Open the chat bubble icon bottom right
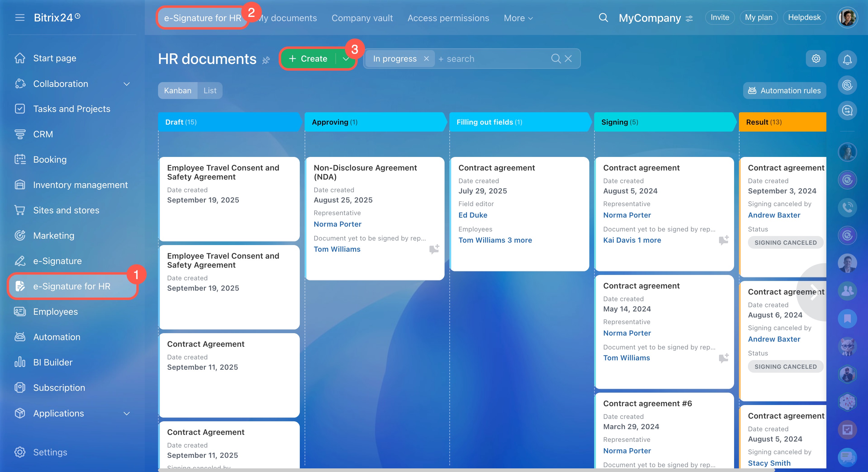 (847, 457)
